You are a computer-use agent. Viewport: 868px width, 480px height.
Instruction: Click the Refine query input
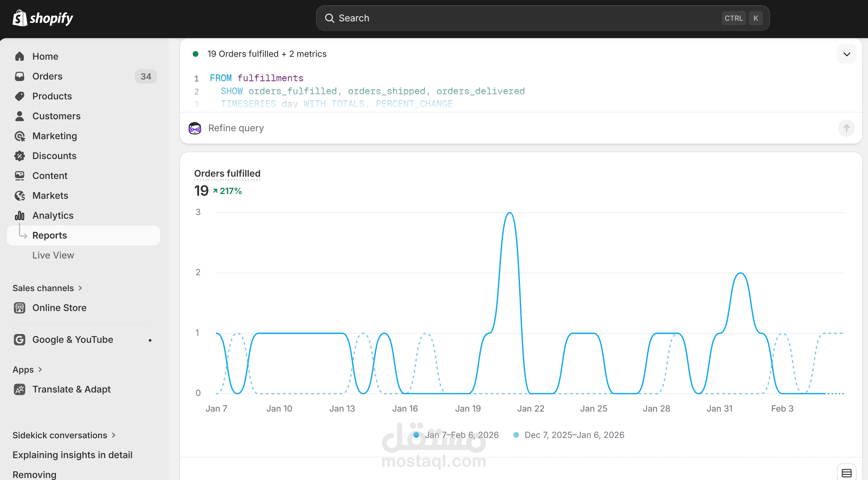521,128
